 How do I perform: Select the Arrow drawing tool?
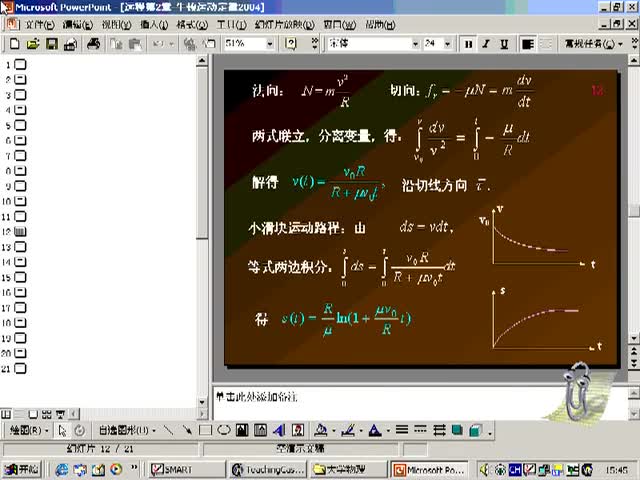(187, 430)
